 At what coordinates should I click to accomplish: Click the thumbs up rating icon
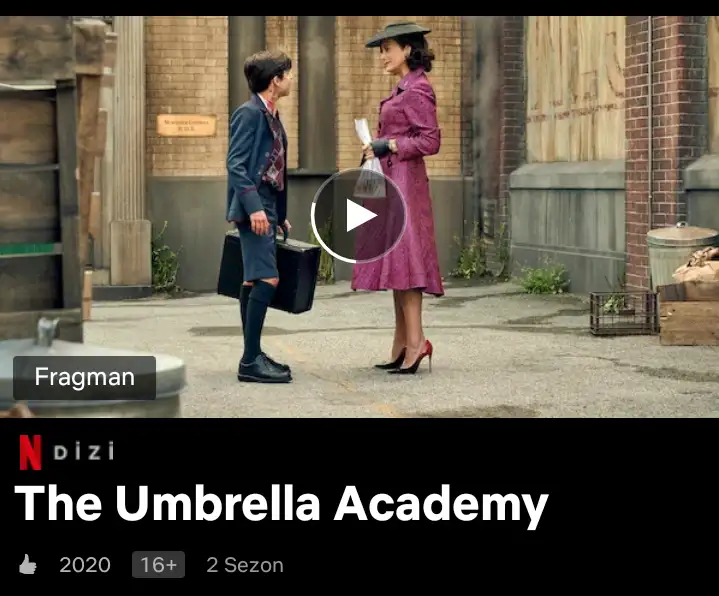28,564
